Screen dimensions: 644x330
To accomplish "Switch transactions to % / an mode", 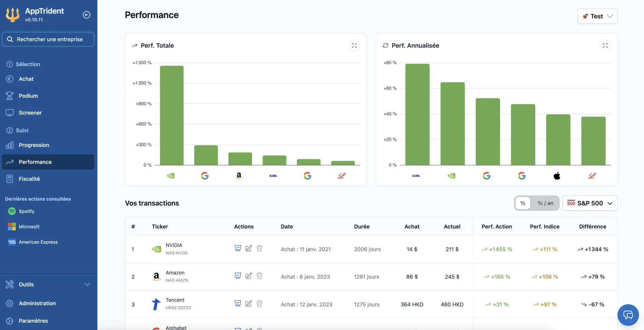I will tap(545, 203).
